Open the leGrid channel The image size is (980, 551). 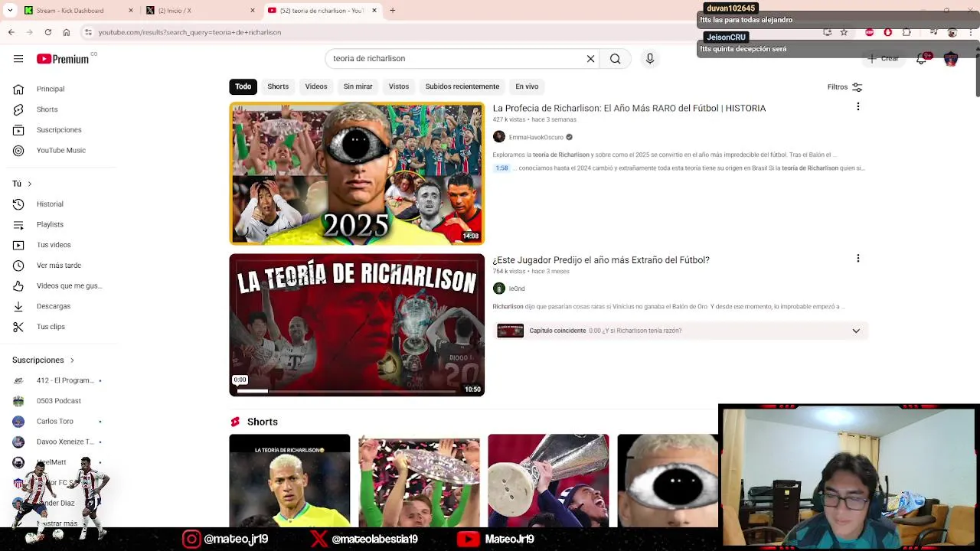click(517, 289)
